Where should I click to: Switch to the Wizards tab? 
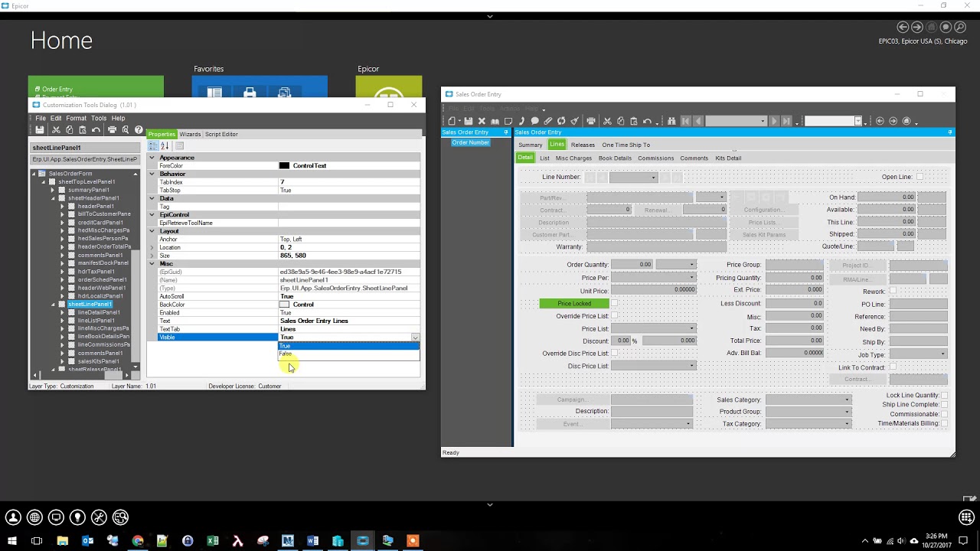(190, 134)
